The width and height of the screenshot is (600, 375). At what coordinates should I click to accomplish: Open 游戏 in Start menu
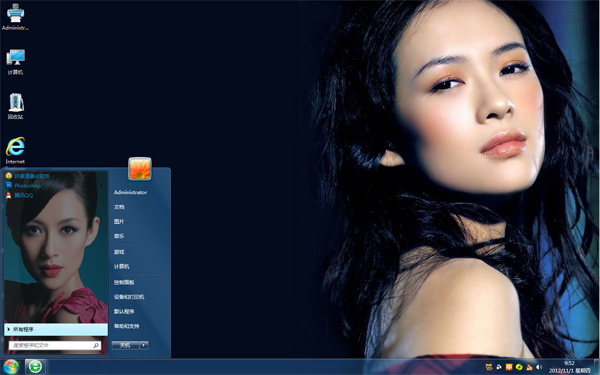(x=119, y=252)
